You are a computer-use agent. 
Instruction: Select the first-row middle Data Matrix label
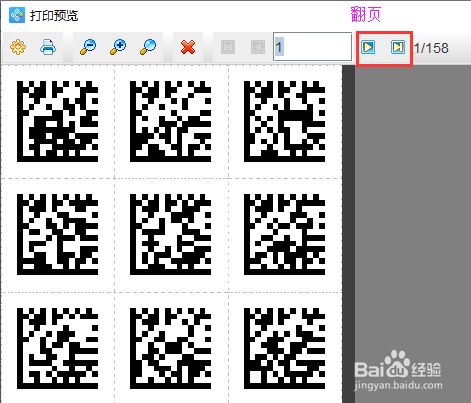171,121
